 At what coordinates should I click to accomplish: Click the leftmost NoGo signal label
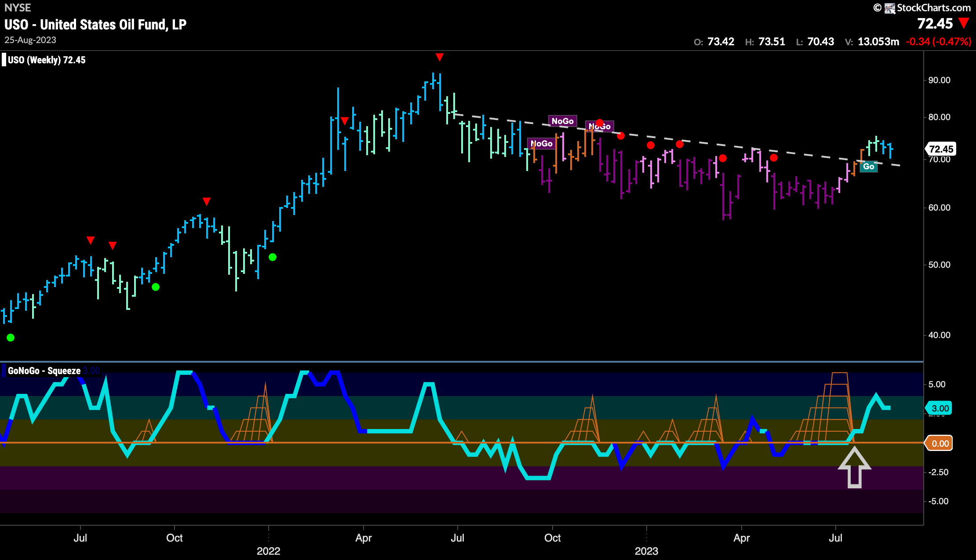pyautogui.click(x=541, y=144)
